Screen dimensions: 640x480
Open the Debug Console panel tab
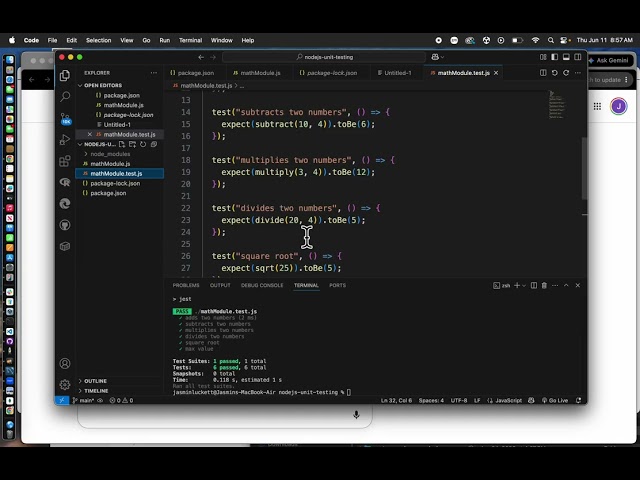point(262,285)
